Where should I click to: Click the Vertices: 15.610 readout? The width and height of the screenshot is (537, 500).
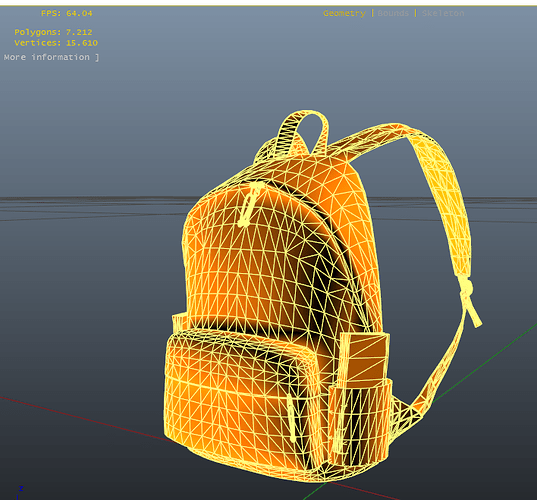click(x=56, y=43)
